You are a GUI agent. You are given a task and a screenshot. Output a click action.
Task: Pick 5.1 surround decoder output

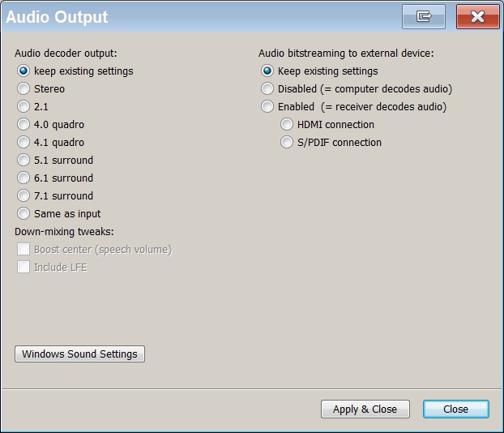[23, 160]
